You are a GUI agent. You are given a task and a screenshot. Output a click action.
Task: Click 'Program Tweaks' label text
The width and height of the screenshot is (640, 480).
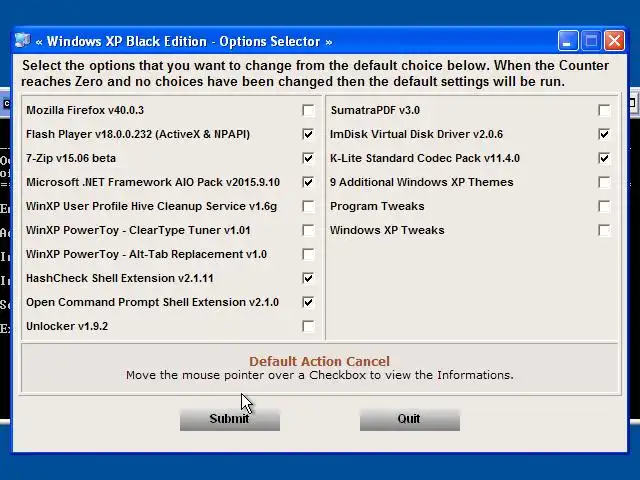pyautogui.click(x=377, y=206)
